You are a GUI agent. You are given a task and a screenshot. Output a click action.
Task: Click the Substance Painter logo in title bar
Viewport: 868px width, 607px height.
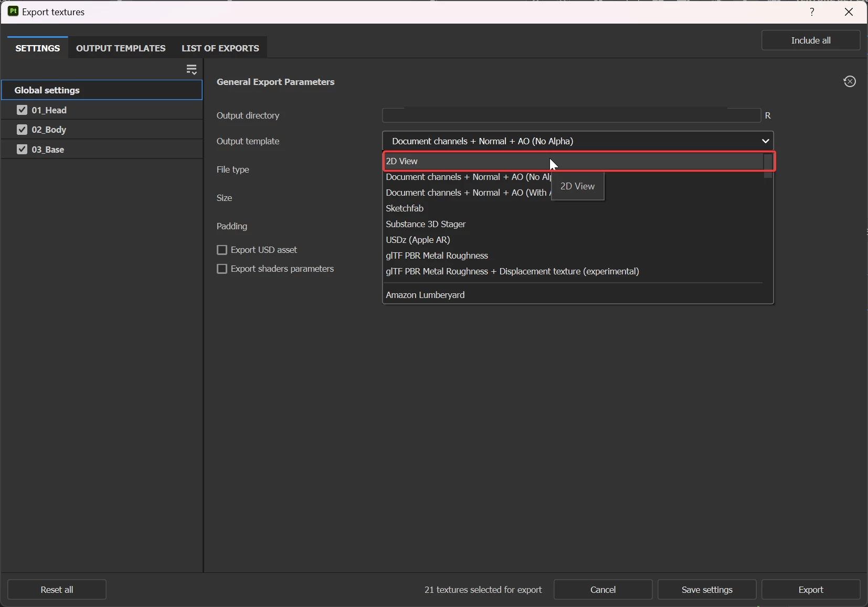[x=13, y=12]
